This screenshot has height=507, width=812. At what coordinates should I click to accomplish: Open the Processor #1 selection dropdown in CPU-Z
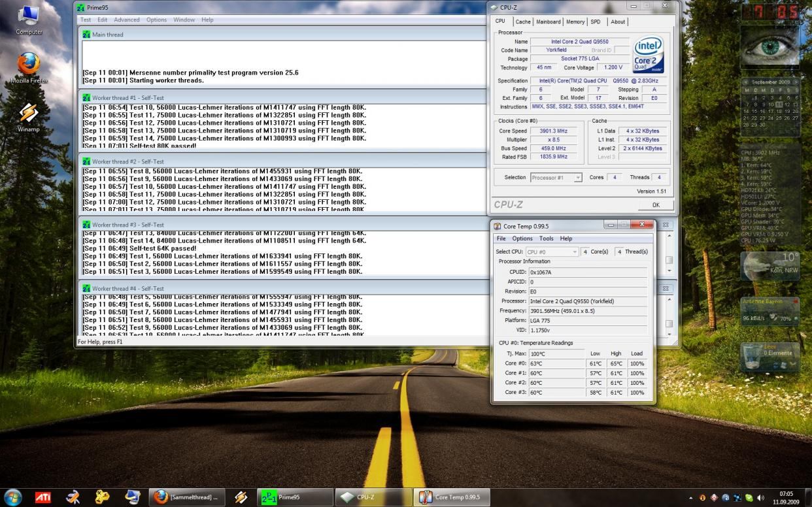pos(556,178)
